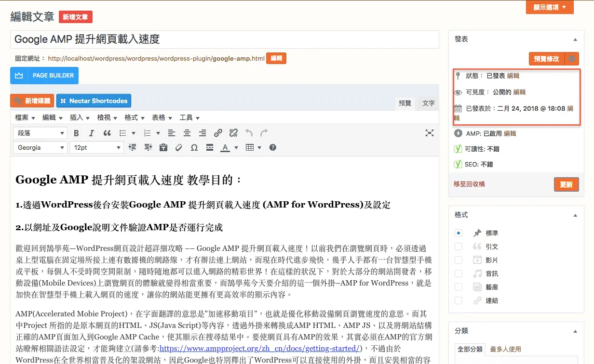Insert or edit a link
The width and height of the screenshot is (594, 364).
tap(218, 133)
